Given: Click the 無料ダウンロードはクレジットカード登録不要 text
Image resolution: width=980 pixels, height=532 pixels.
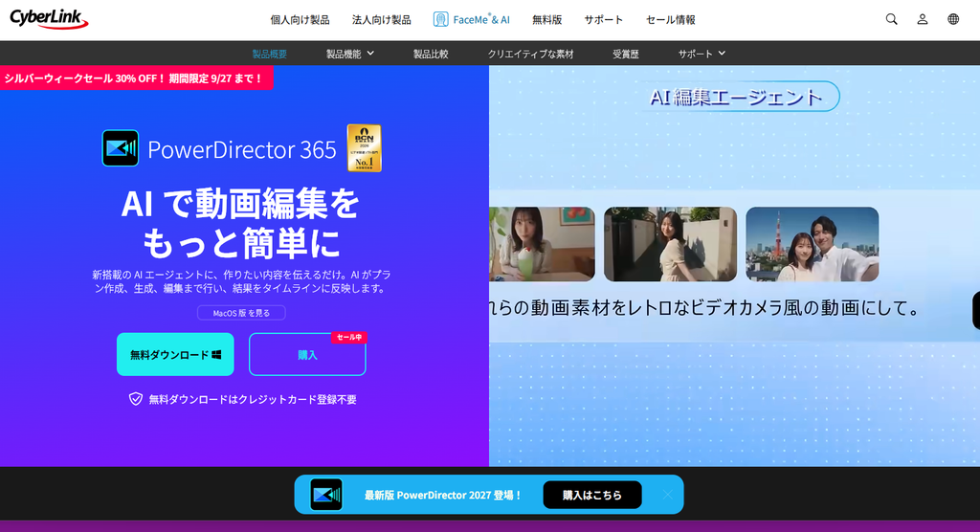Looking at the screenshot, I should pos(253,399).
